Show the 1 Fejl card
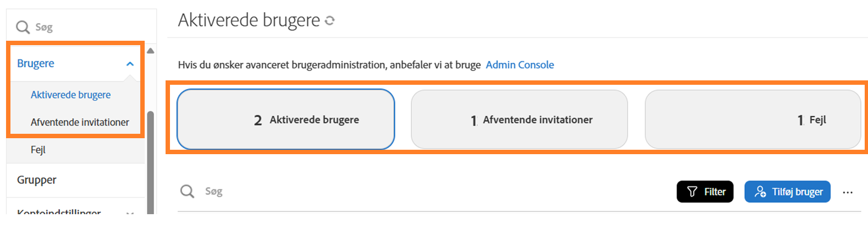This screenshot has height=245, width=868. point(752,119)
